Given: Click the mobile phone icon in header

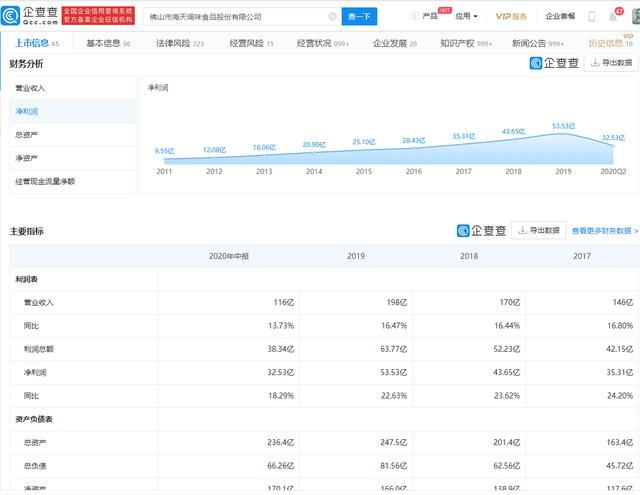Looking at the screenshot, I should coord(592,17).
